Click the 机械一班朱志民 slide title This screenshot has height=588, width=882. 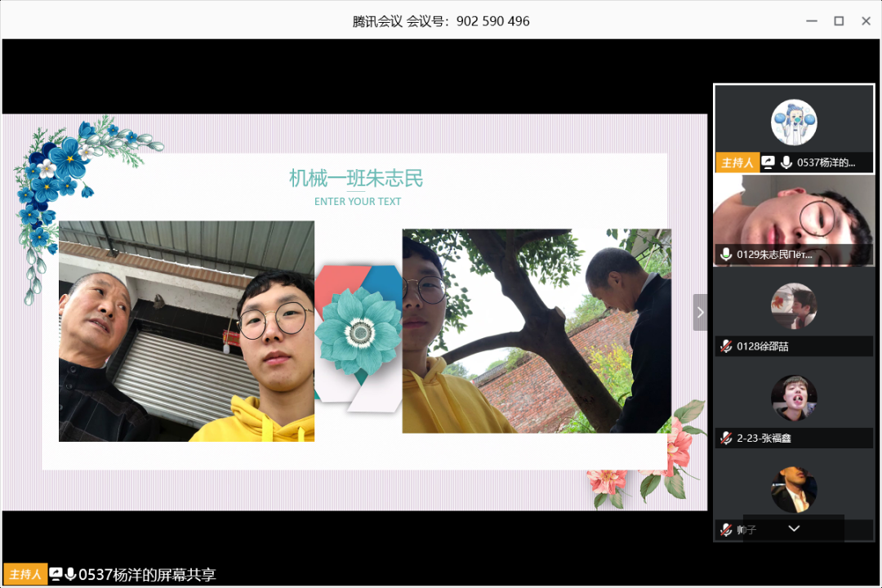(356, 178)
